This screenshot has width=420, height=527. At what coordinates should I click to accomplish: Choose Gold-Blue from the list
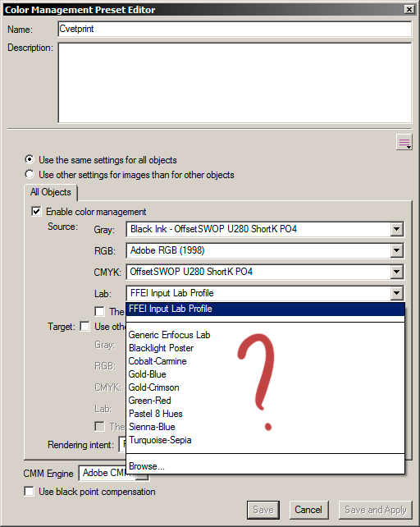tap(265, 374)
